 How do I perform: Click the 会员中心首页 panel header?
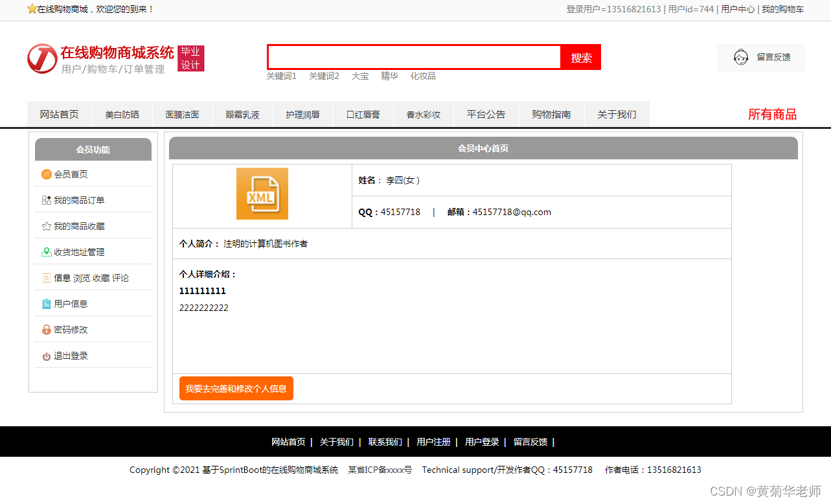[x=483, y=148]
